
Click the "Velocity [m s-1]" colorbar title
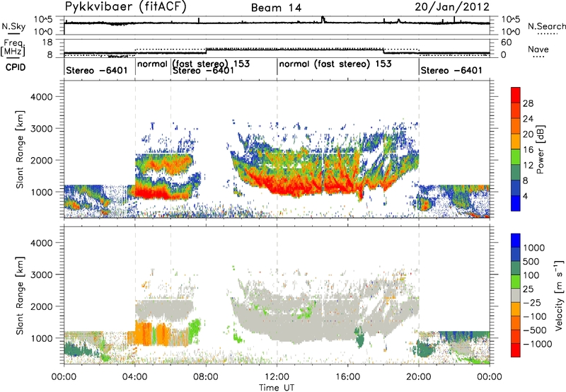[x=559, y=295]
